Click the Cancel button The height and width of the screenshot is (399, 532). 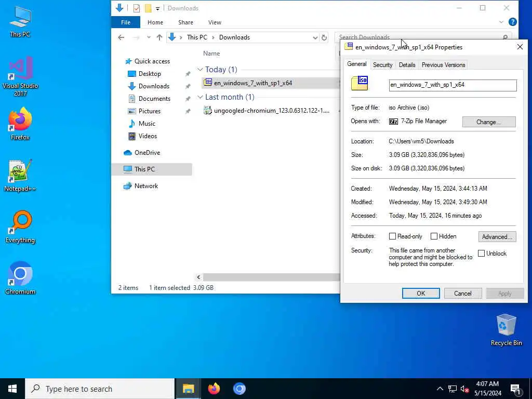(462, 293)
